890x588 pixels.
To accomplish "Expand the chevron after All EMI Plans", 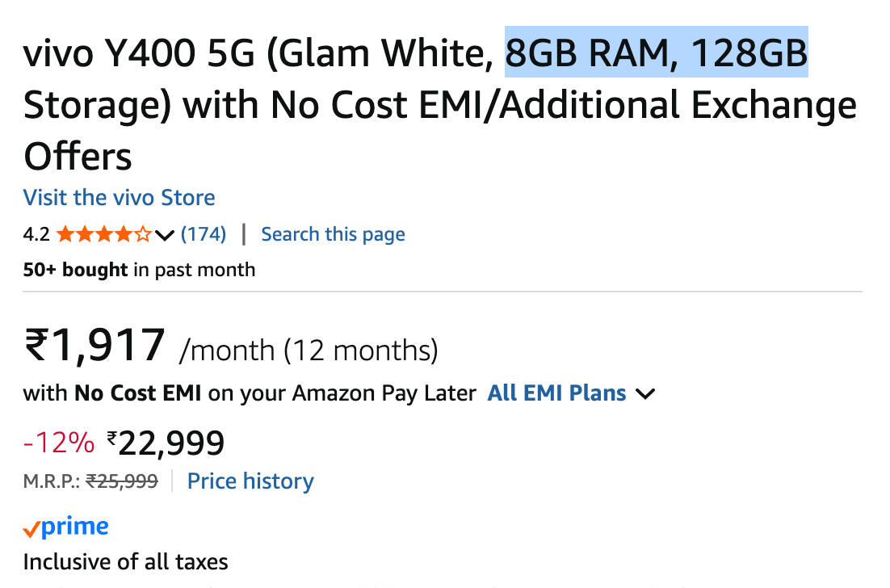I will [x=644, y=394].
